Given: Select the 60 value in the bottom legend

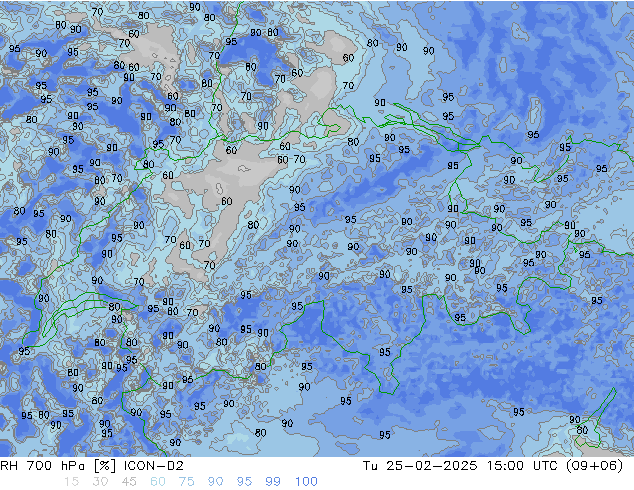Looking at the screenshot, I should (x=158, y=482).
